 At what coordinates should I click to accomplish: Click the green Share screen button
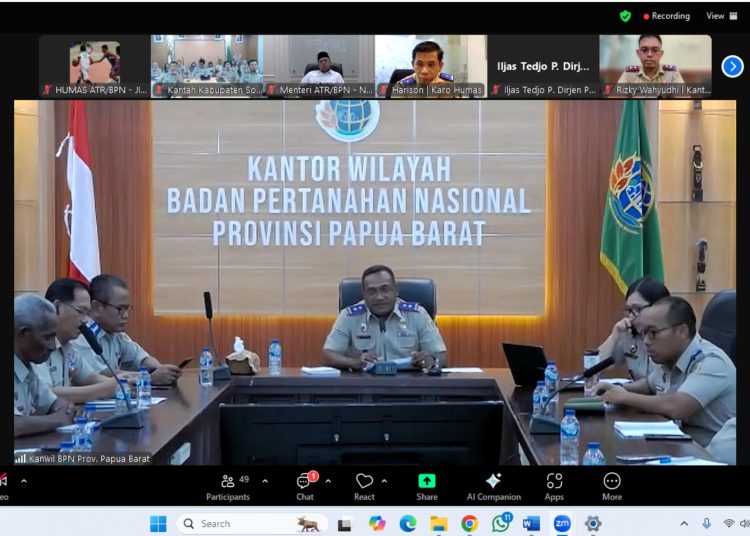point(427,487)
